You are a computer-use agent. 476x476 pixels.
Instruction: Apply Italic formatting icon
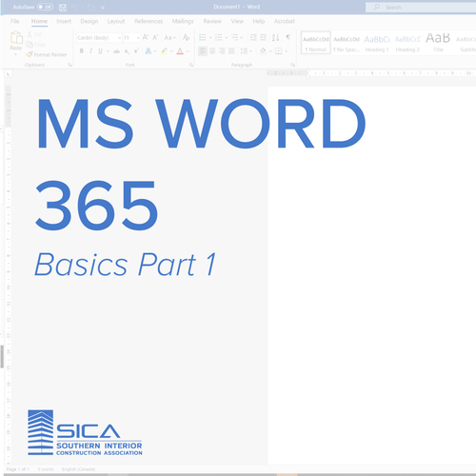click(90, 50)
